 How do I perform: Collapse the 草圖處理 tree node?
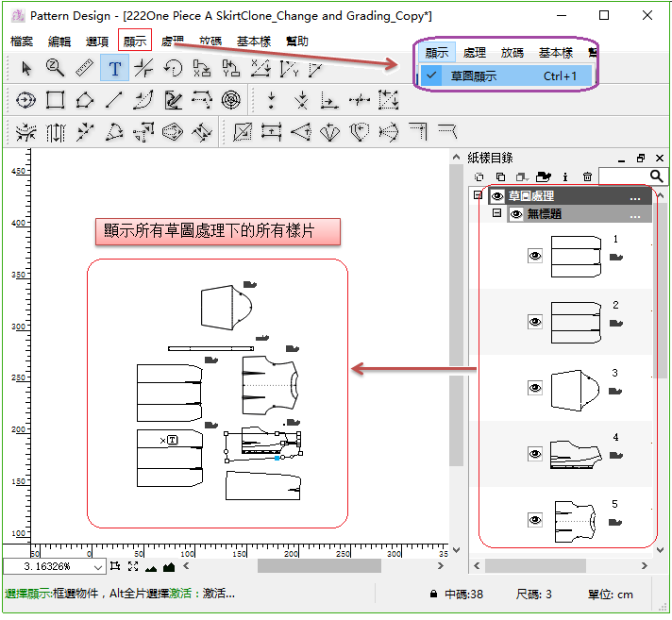[478, 195]
